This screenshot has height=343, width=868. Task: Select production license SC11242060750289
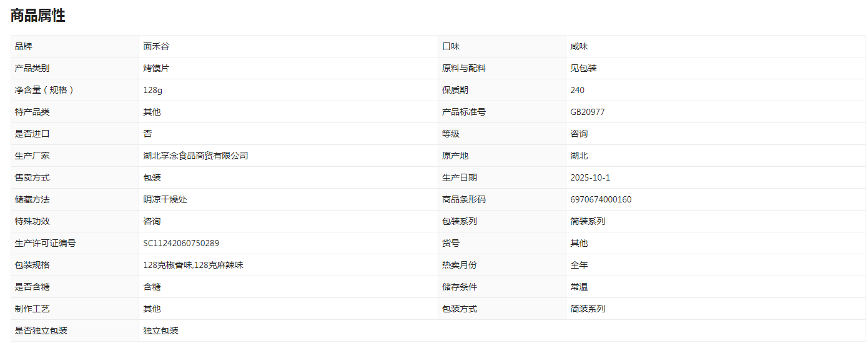[181, 243]
